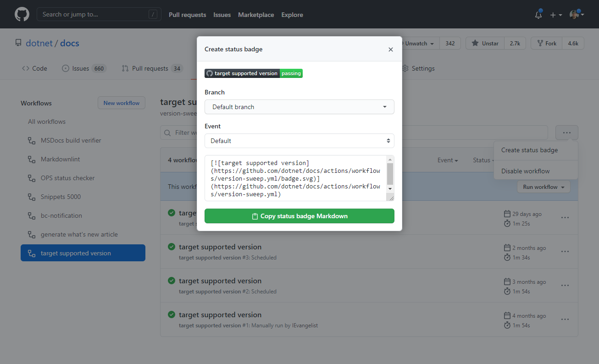Click the magnifier icon in the filter field
The image size is (599, 364).
(x=167, y=132)
